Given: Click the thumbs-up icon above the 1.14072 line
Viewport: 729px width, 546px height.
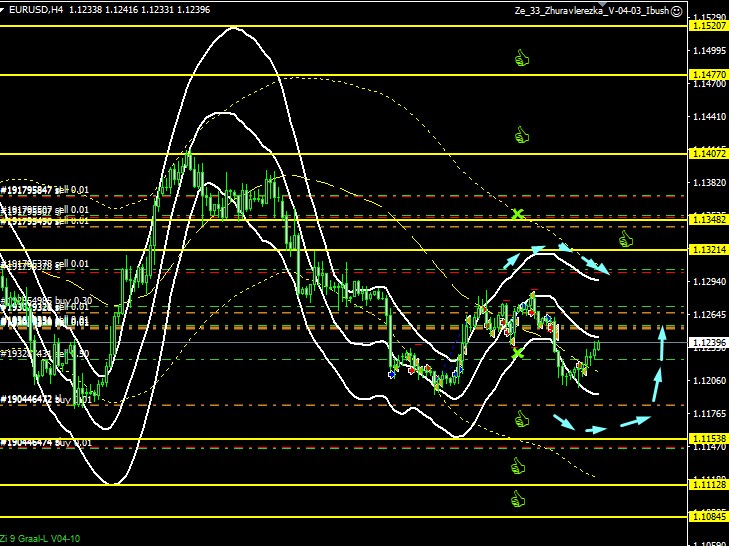Looking at the screenshot, I should [x=520, y=134].
